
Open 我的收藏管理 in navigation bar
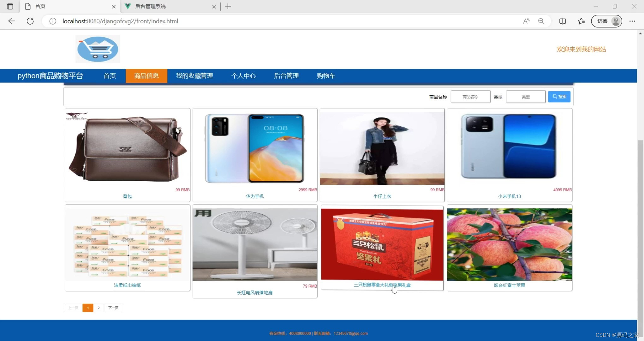click(194, 76)
